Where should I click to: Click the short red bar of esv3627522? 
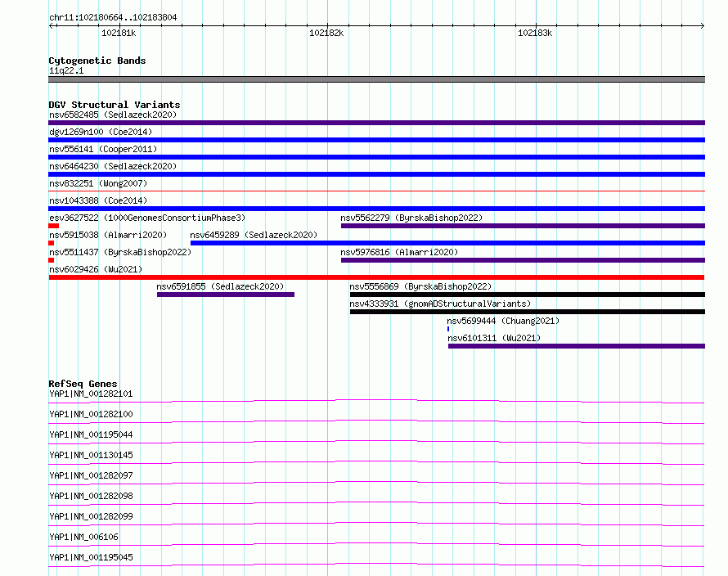click(53, 226)
